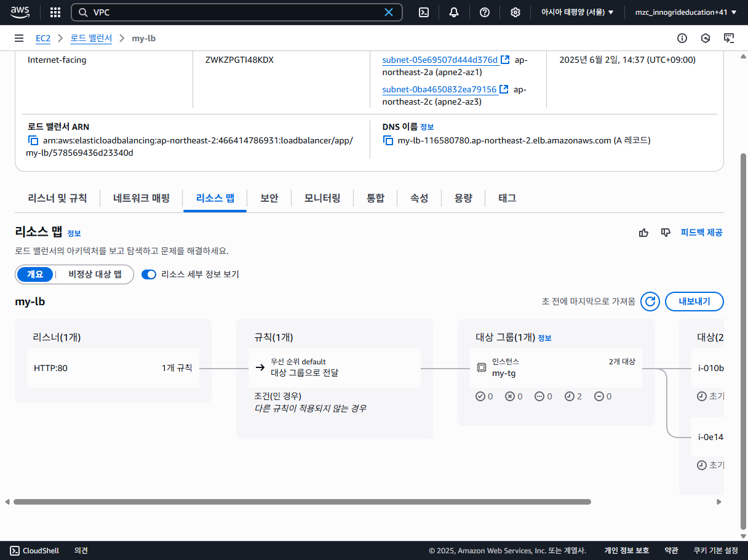This screenshot has width=748, height=560.
Task: Open the mzc_innogrideducation account dropdown
Action: 686,12
